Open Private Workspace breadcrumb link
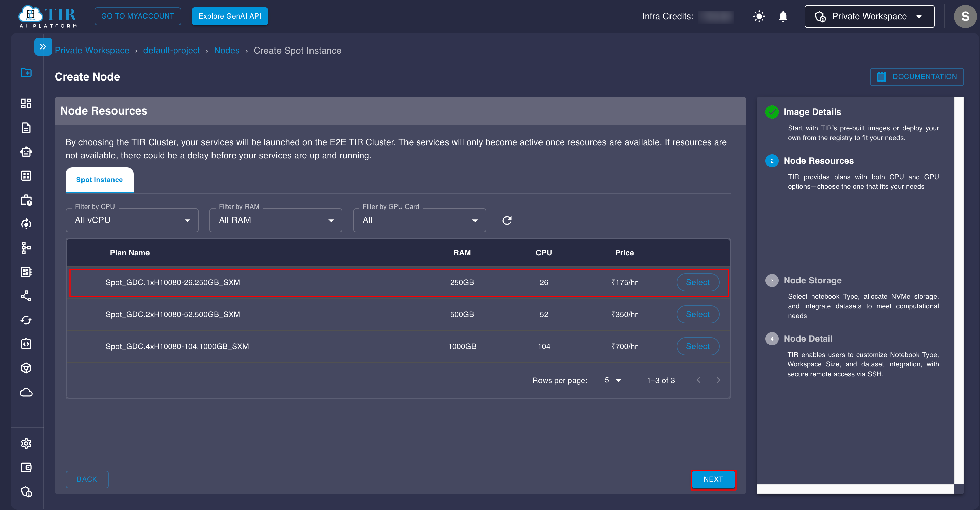Screen dimensions: 980x510 tap(92, 50)
